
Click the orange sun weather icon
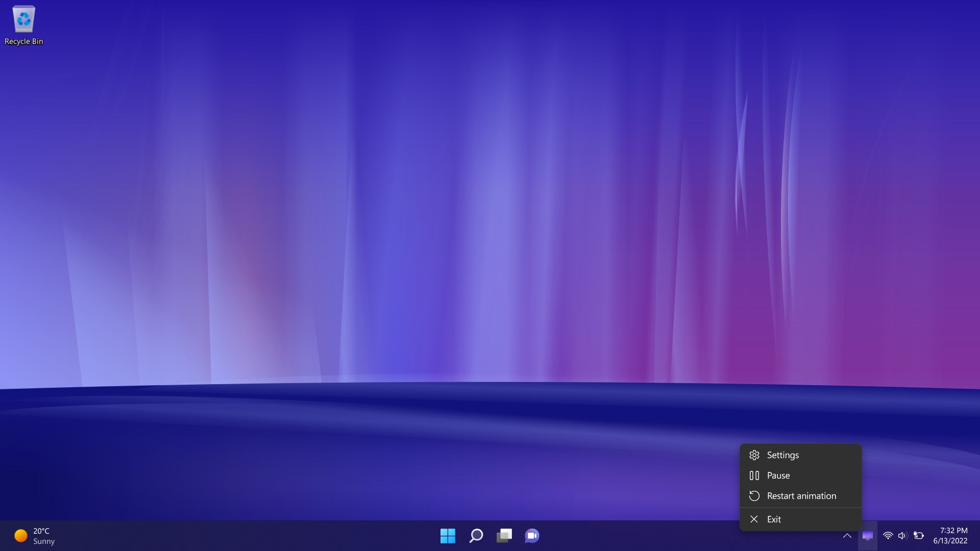tap(21, 536)
